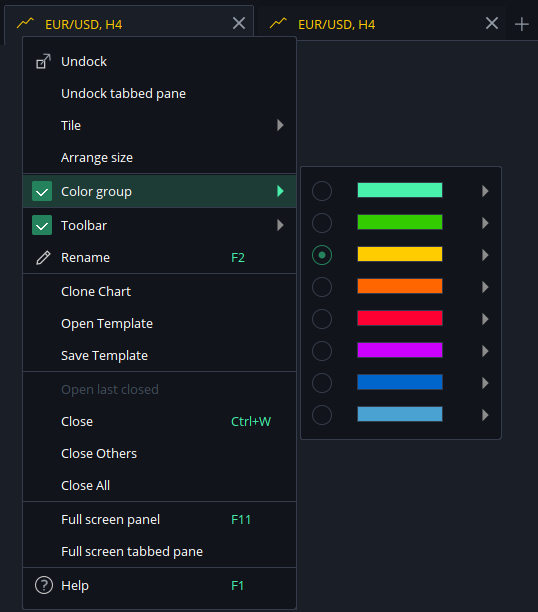Close the second EUR/USD, H4 tab
Screen dimensions: 538x612
(x=492, y=23)
